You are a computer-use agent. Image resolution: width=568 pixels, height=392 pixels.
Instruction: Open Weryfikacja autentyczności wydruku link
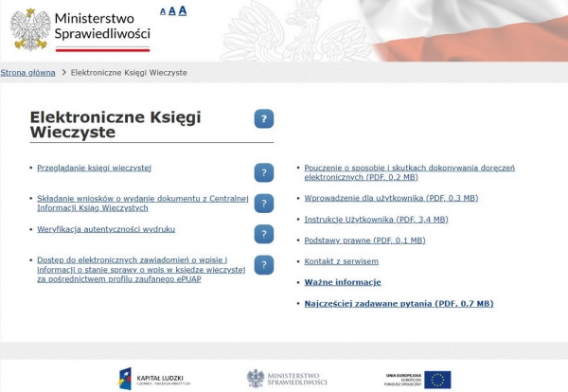click(x=106, y=229)
